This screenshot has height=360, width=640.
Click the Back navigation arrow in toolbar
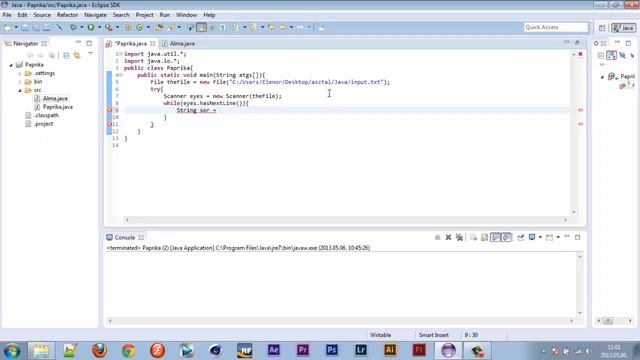(282, 27)
